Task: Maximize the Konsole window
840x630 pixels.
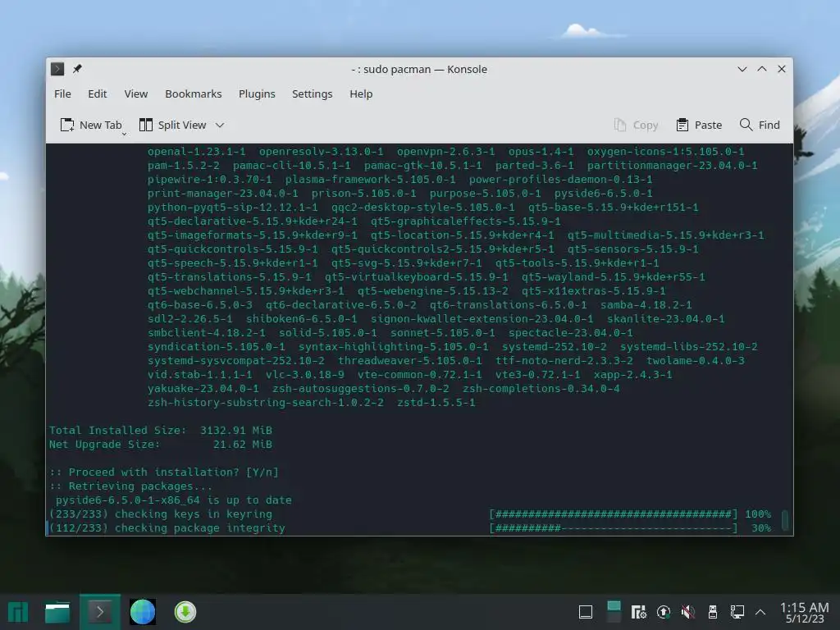Action: (x=762, y=69)
